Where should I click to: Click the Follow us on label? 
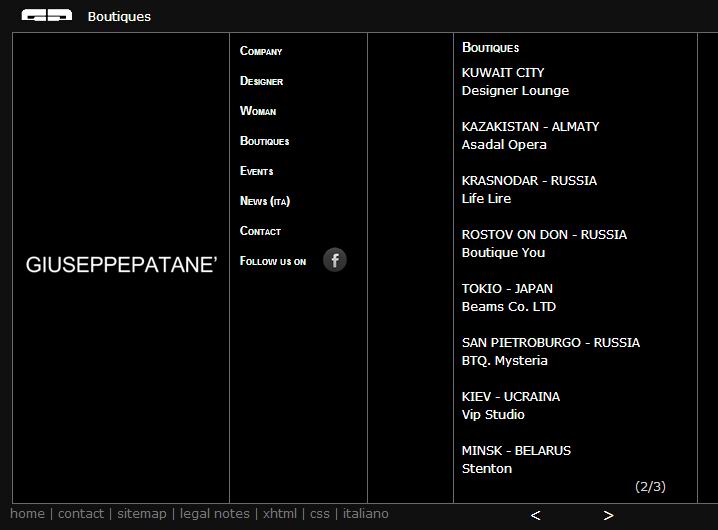pos(273,261)
